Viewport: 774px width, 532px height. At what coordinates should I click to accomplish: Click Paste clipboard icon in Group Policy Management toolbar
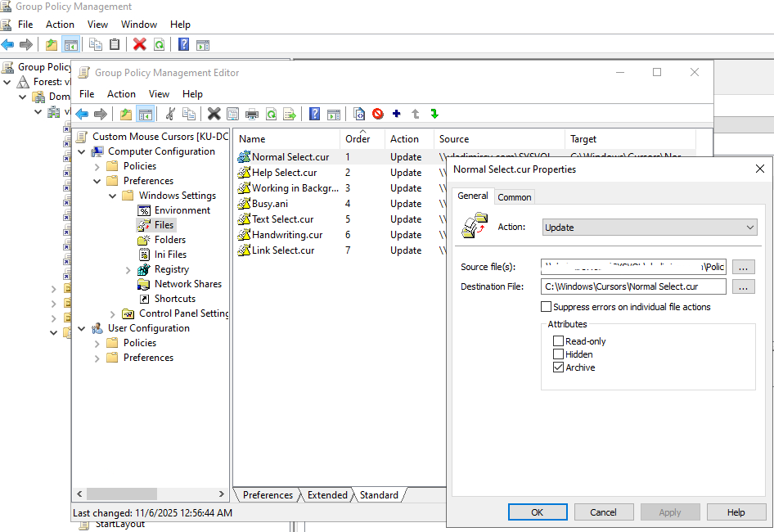[115, 44]
